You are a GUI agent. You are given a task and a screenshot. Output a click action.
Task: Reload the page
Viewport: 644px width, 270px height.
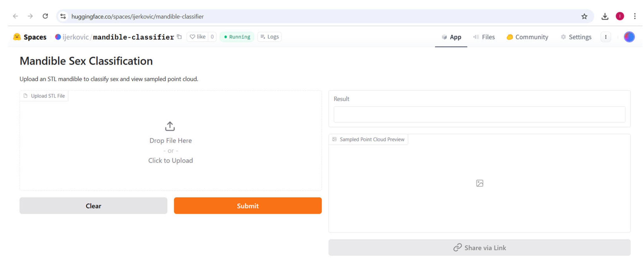click(x=45, y=16)
